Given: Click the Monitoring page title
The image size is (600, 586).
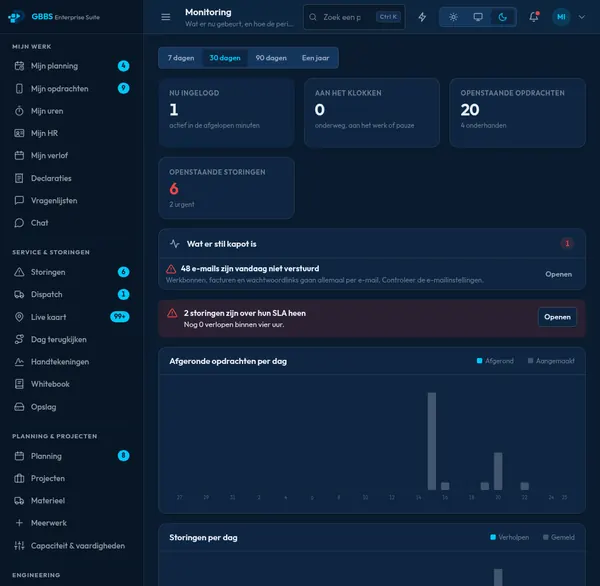Looking at the screenshot, I should 208,12.
